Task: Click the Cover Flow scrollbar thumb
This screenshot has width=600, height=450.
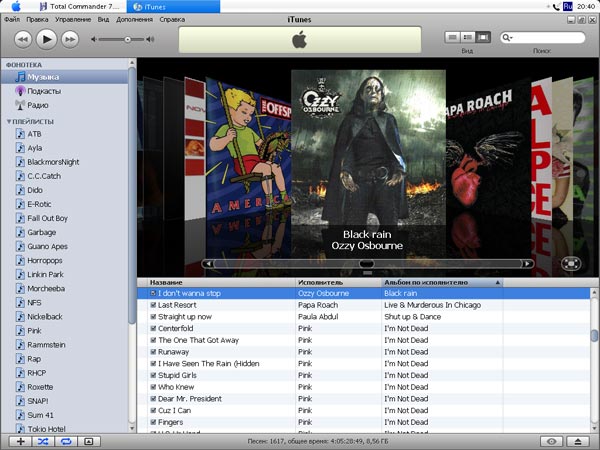Action: (366, 264)
